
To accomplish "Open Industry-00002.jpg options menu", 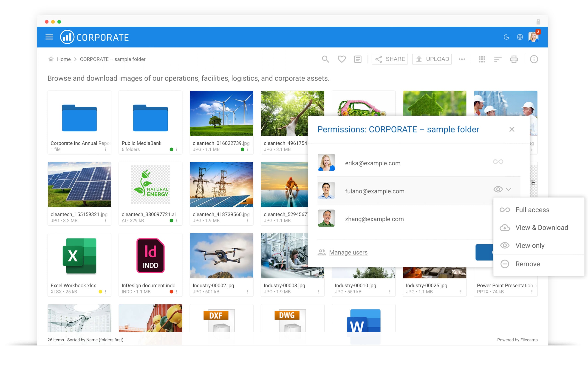I will 248,292.
